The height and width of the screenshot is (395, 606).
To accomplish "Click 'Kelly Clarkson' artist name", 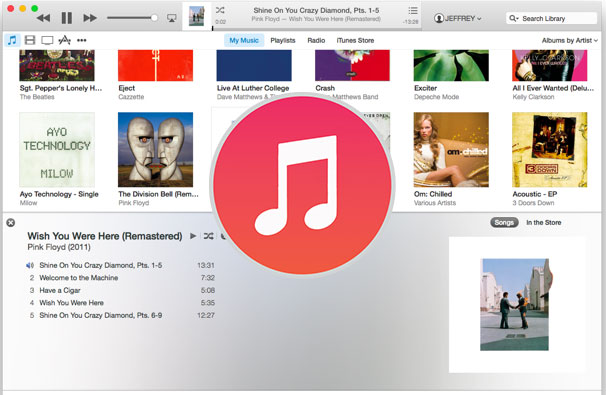I will point(533,97).
